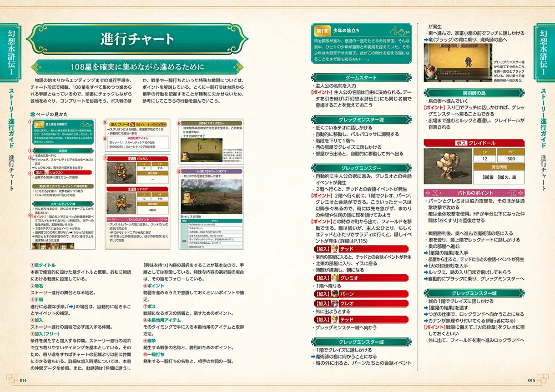
Task: Click the page number 015
Action: (532, 380)
